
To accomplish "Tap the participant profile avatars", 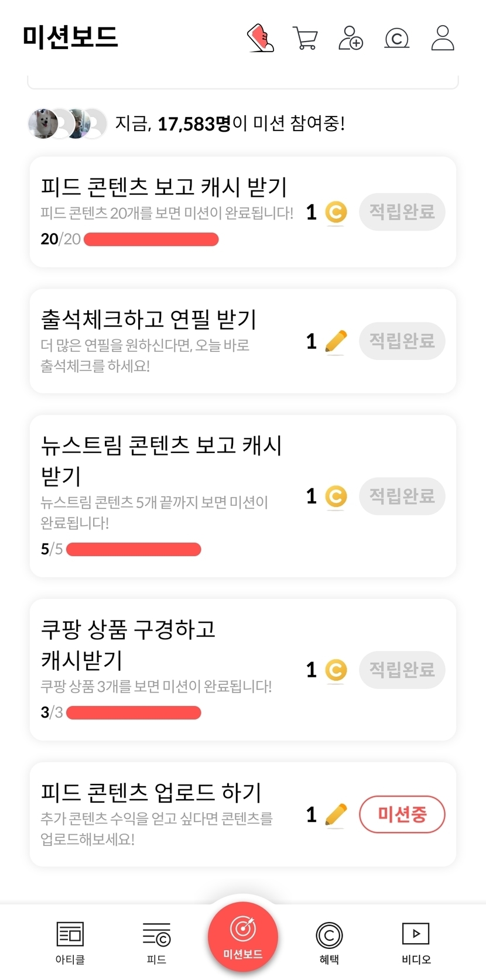I will [67, 124].
